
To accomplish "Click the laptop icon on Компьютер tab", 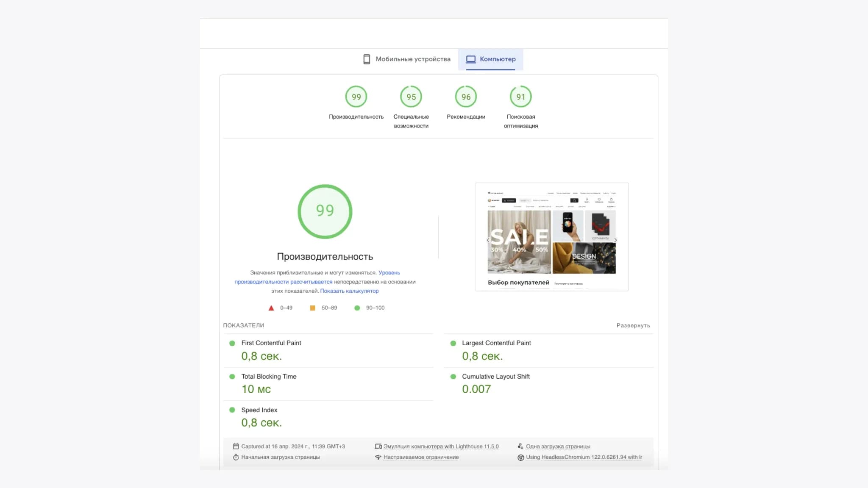I will [x=470, y=59].
